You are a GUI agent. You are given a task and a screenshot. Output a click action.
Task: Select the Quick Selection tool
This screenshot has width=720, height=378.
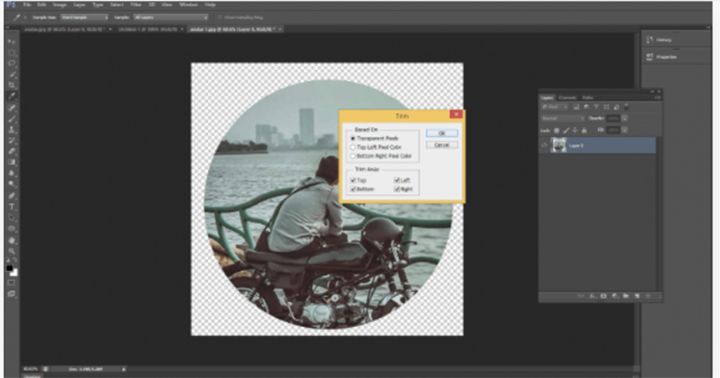tap(11, 74)
